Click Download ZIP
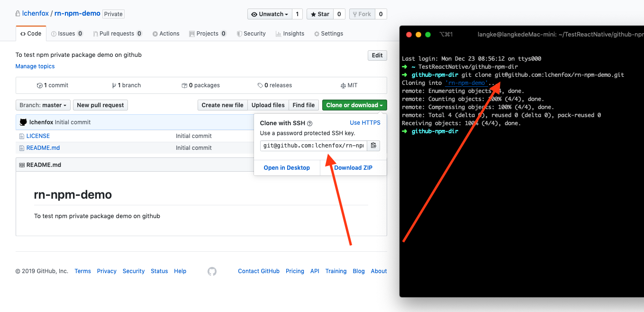The width and height of the screenshot is (644, 312). pyautogui.click(x=354, y=168)
